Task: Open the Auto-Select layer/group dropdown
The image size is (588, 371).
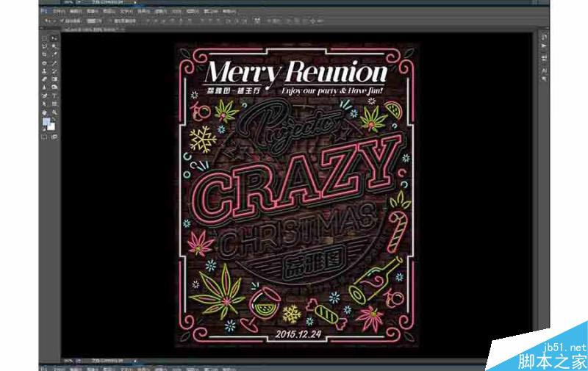Action: click(x=94, y=21)
